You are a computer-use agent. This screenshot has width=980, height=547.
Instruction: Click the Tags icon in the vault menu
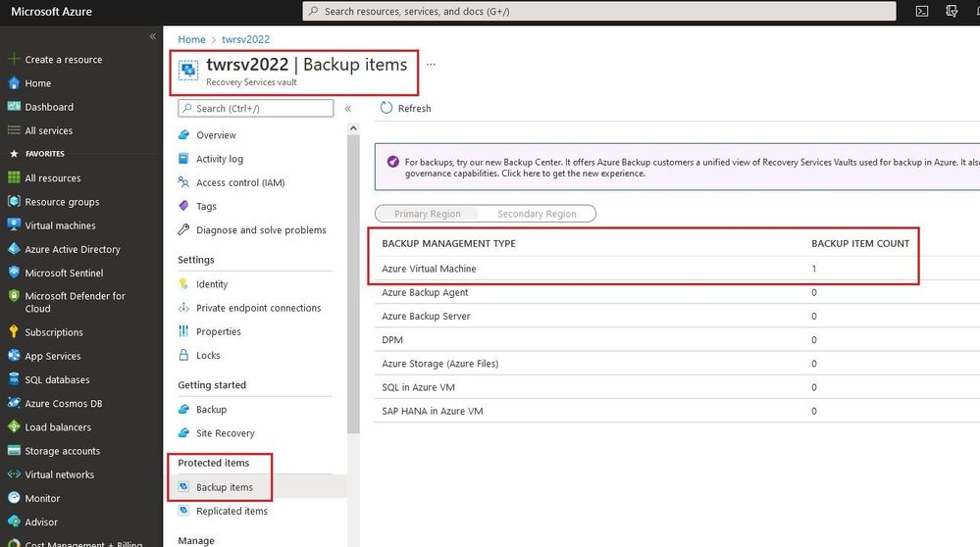coord(183,206)
